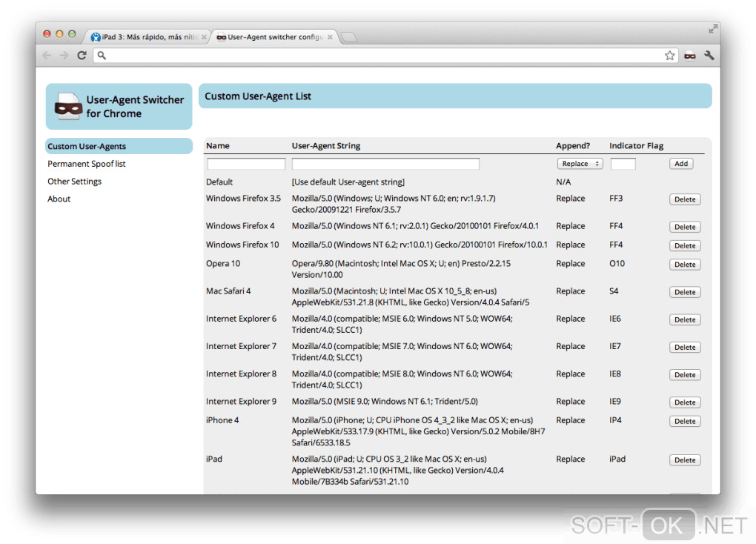Click the Add button
This screenshot has height=544, width=756.
tap(681, 164)
